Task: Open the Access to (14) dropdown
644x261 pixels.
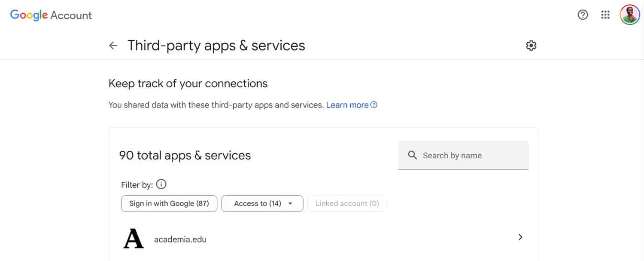Action: 258,203
